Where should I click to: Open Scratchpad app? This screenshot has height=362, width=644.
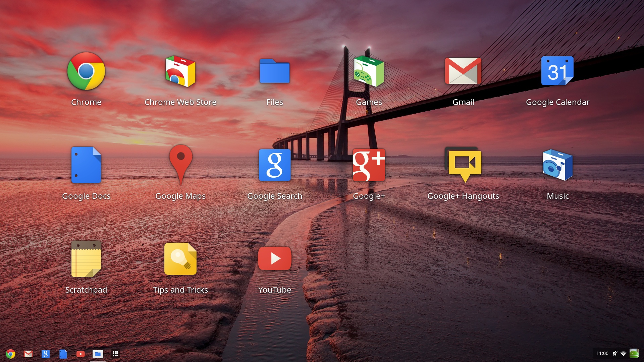(x=86, y=258)
